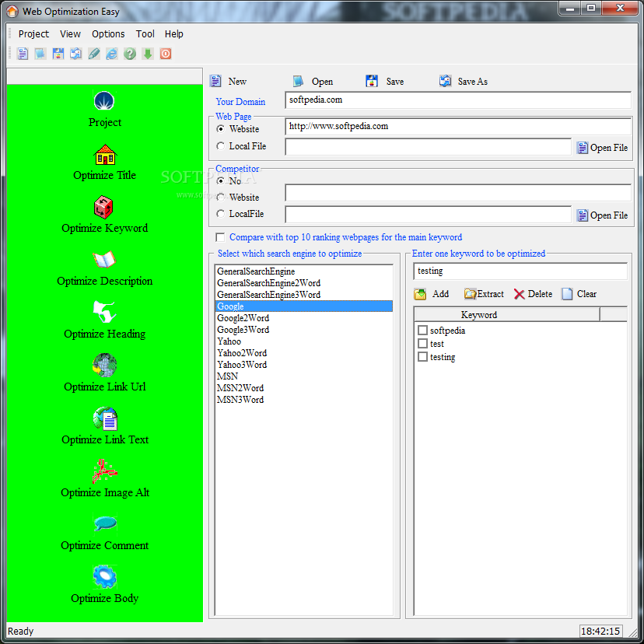This screenshot has width=644, height=644.
Task: Open Optimize Keyword dice icon
Action: tap(103, 208)
